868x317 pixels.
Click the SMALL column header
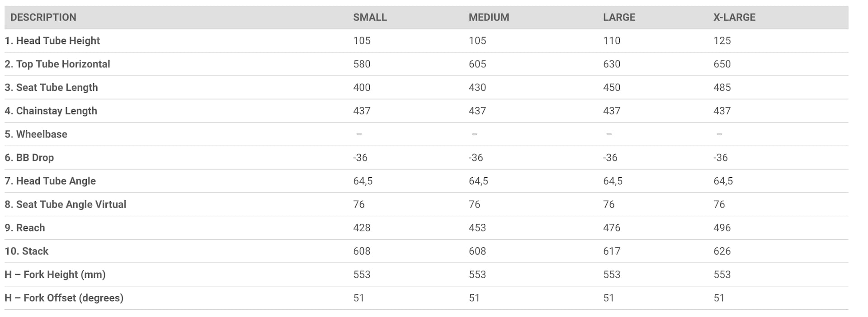[x=370, y=17]
